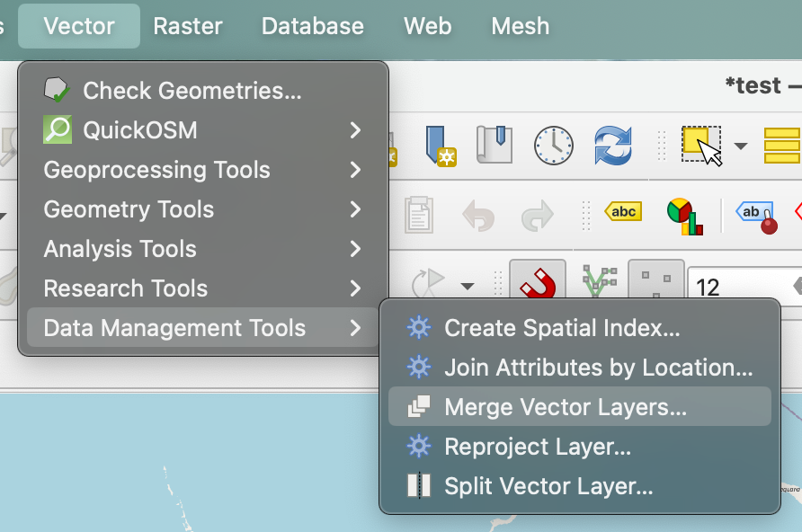
Task: Click the QuickOSM magnifier icon
Action: pos(58,129)
